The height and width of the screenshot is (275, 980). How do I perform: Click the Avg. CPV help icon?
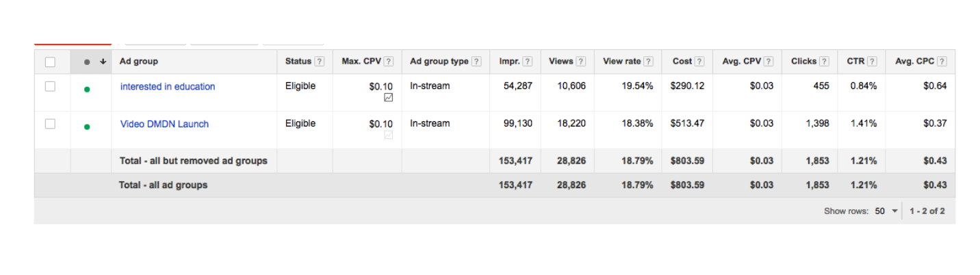coord(769,62)
